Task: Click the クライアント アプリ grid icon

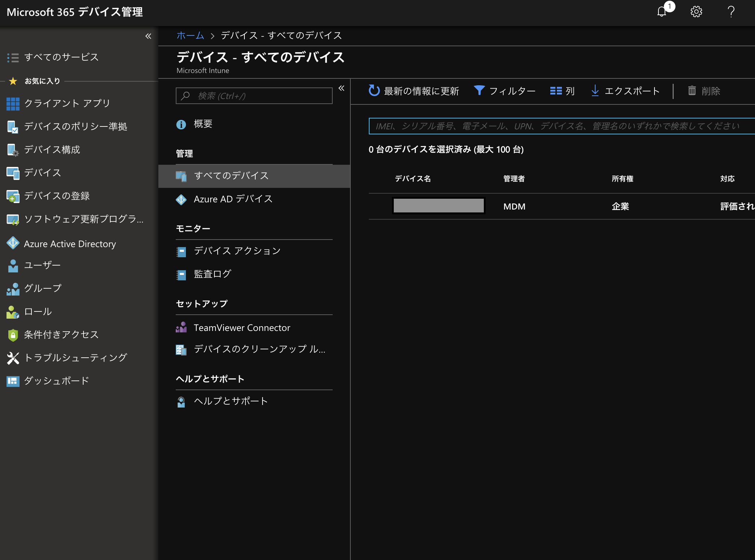Action: click(13, 104)
